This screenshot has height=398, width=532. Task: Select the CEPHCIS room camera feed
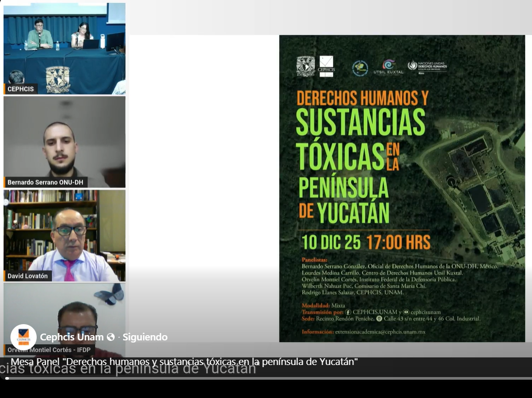(64, 48)
